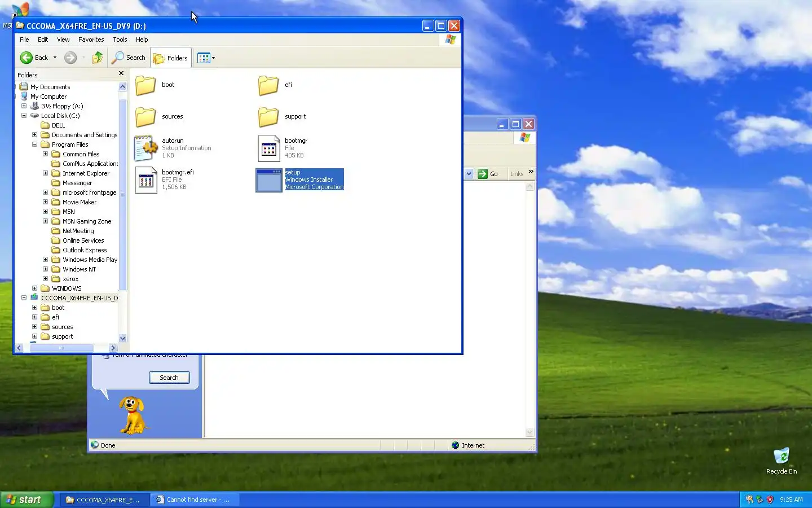The height and width of the screenshot is (508, 812).
Task: Switch to Cannot find server taskbar button
Action: tap(195, 500)
